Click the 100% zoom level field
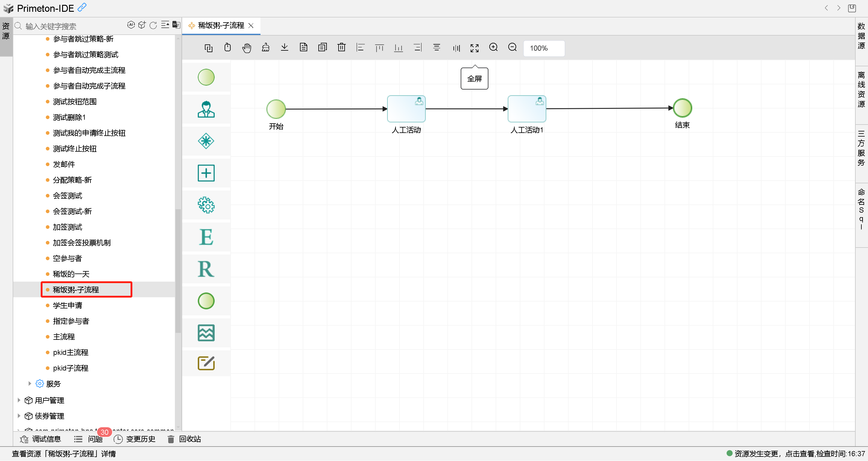This screenshot has width=868, height=461. 544,48
